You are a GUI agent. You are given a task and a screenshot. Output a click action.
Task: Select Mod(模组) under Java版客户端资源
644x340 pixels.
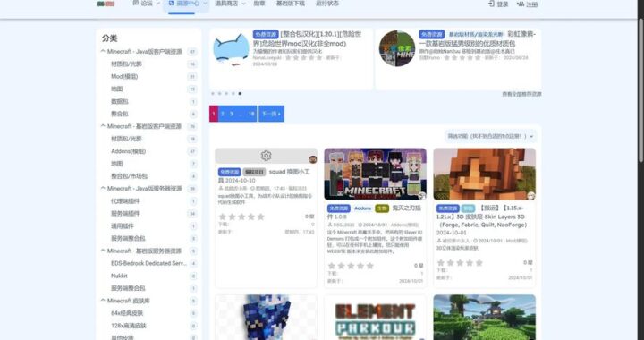124,76
